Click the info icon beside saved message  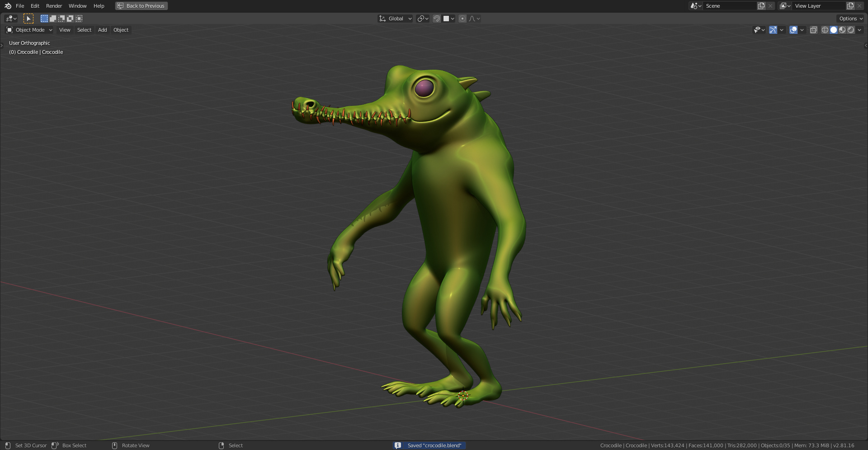398,445
